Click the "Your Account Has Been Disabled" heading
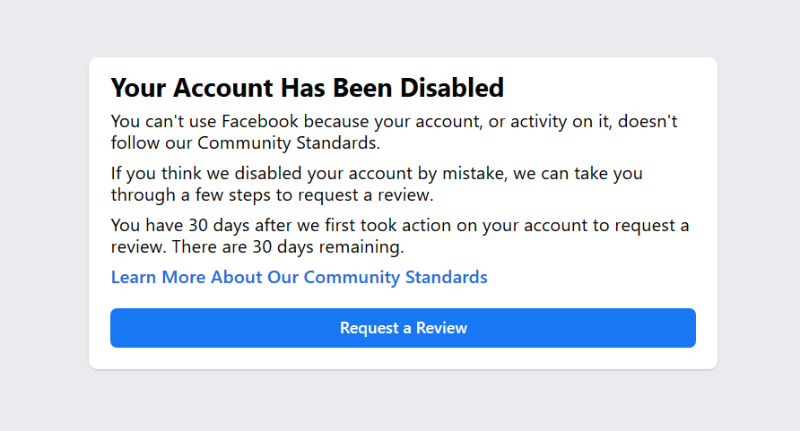Screen dimensions: 800x431 click(x=307, y=88)
